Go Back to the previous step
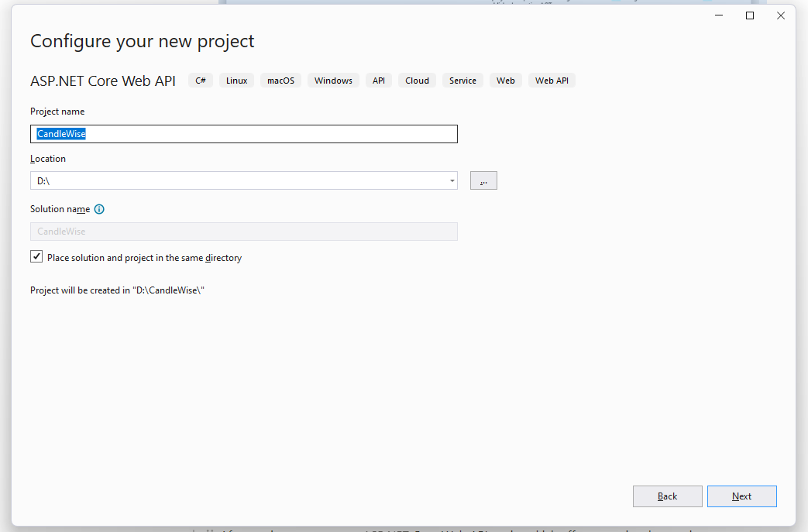This screenshot has height=532, width=808. tap(667, 496)
